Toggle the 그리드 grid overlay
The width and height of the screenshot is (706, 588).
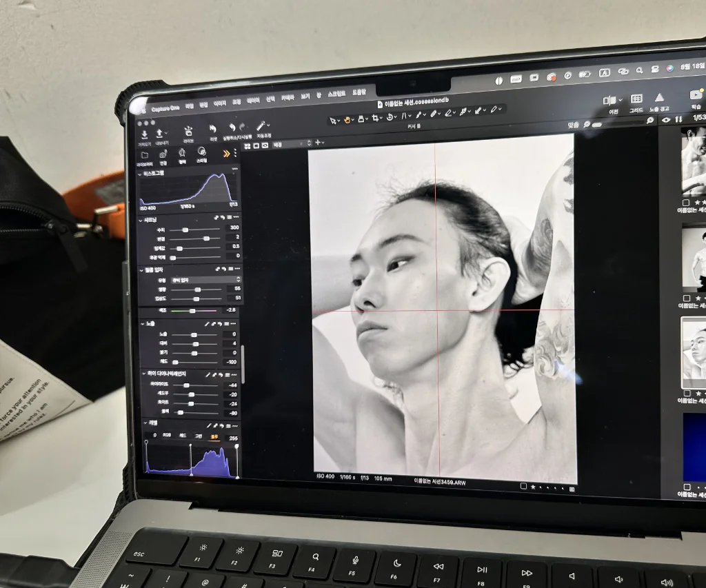click(636, 99)
